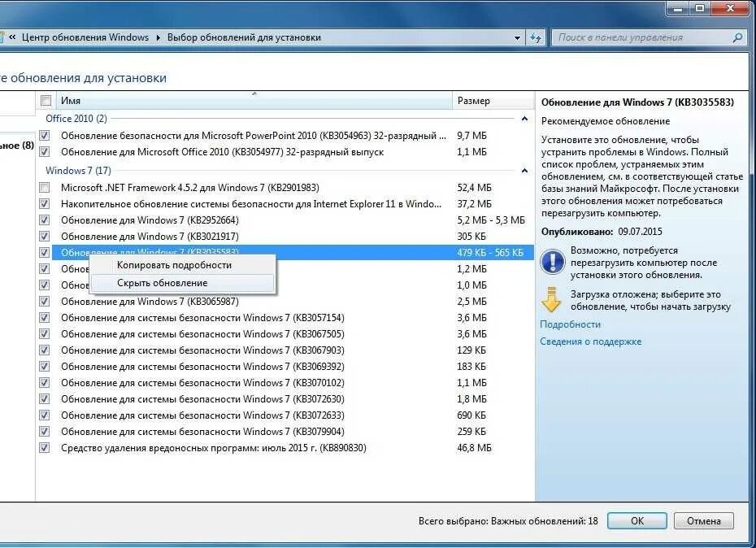Screen dimensions: 756x548
Task: Open the 'Сведения о поддержке' link
Action: [591, 341]
